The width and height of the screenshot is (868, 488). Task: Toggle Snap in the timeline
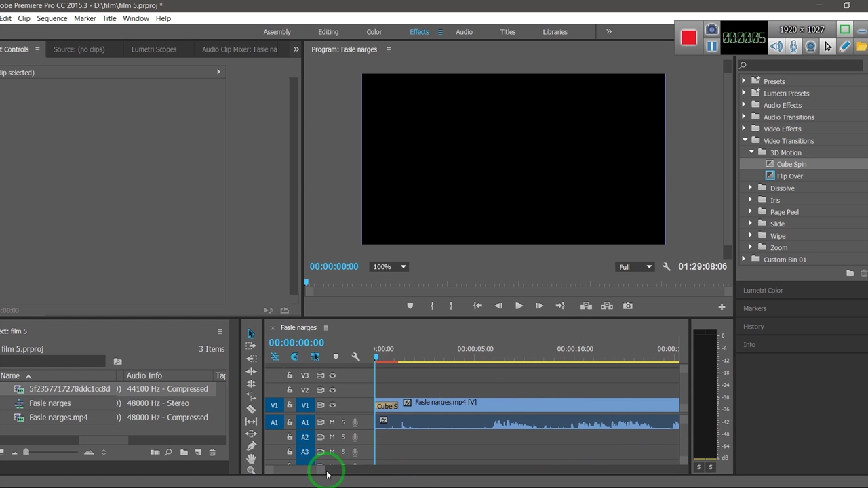294,357
